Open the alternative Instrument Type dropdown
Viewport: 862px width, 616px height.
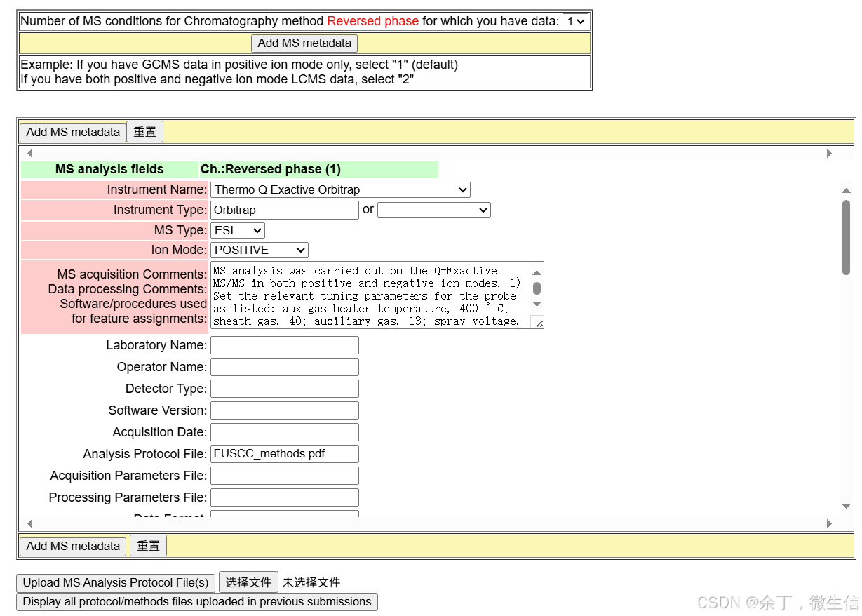tap(434, 210)
